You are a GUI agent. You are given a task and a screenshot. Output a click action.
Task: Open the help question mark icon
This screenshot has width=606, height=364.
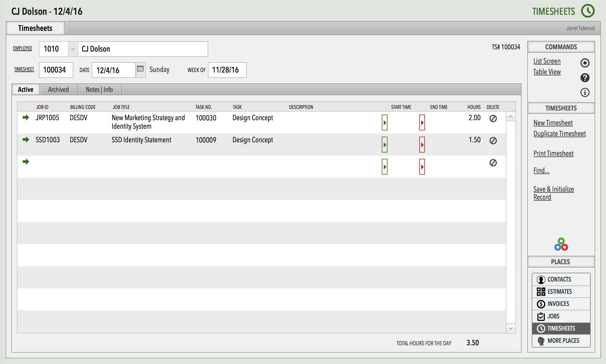(x=585, y=78)
